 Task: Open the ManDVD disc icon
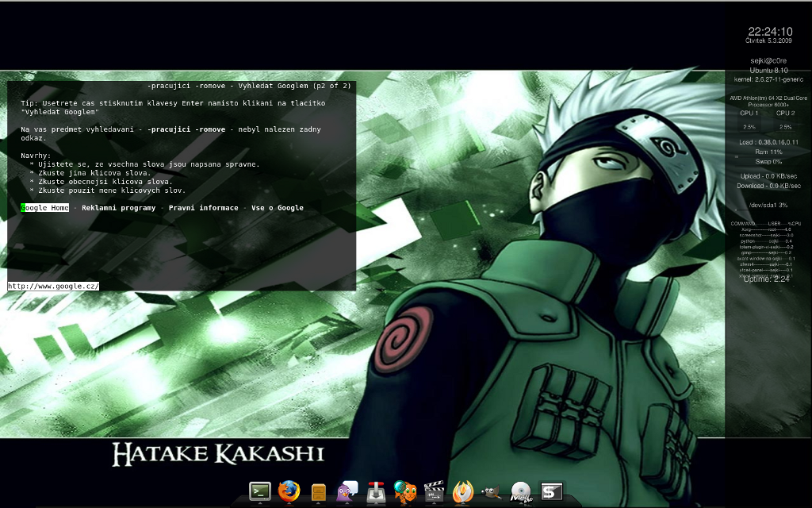(520, 492)
